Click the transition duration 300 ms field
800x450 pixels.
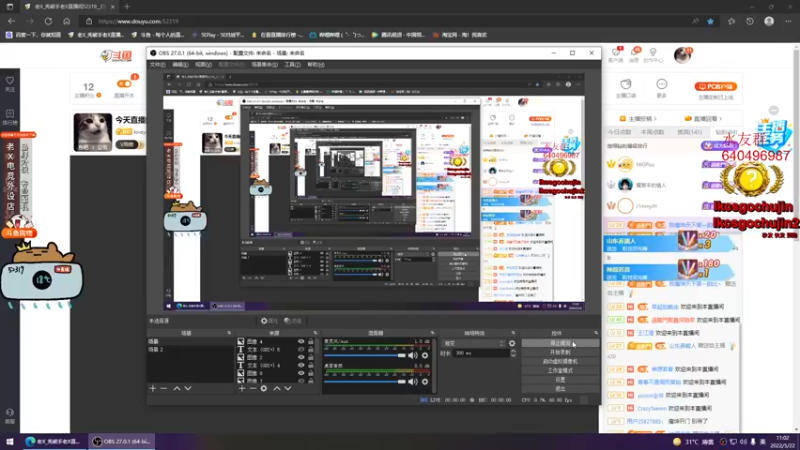(x=481, y=353)
